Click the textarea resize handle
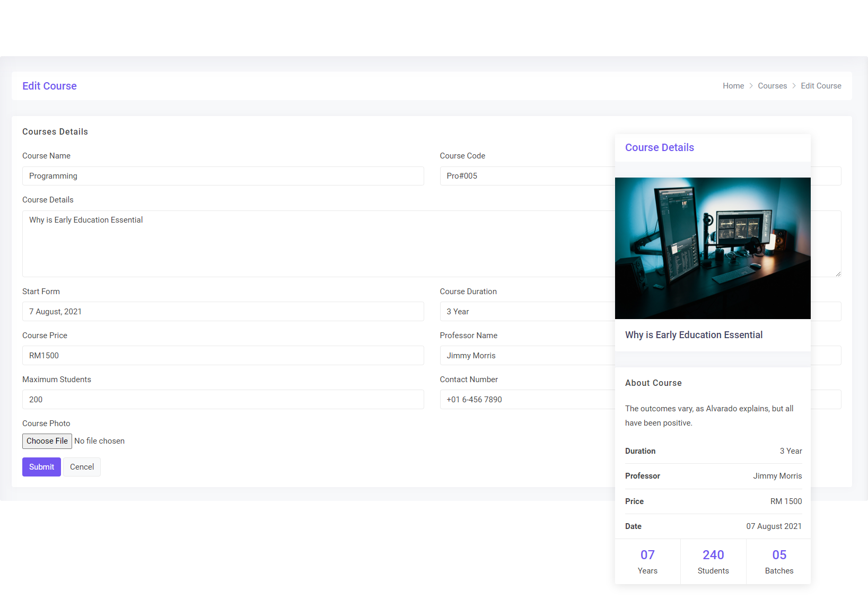This screenshot has height=600, width=868. [838, 273]
